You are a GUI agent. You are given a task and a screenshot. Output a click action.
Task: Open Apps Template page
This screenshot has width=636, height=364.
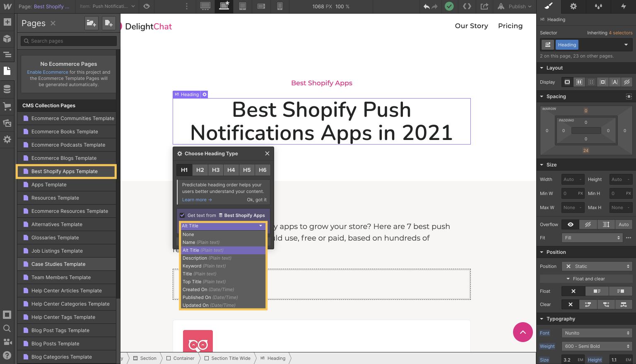[67, 185]
